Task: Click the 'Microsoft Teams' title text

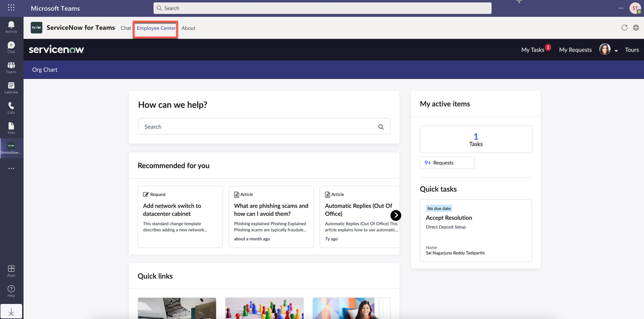Action: coord(55,8)
